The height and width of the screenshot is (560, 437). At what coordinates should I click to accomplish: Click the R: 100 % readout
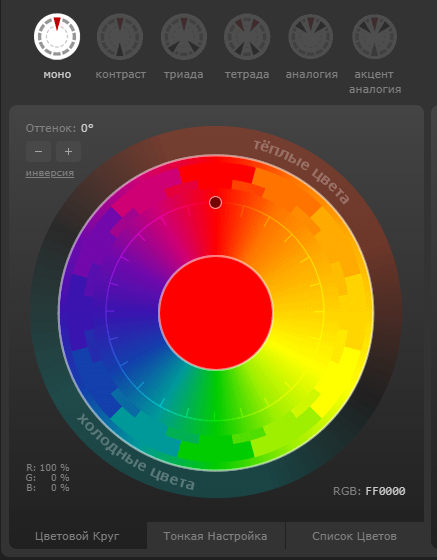pyautogui.click(x=48, y=468)
